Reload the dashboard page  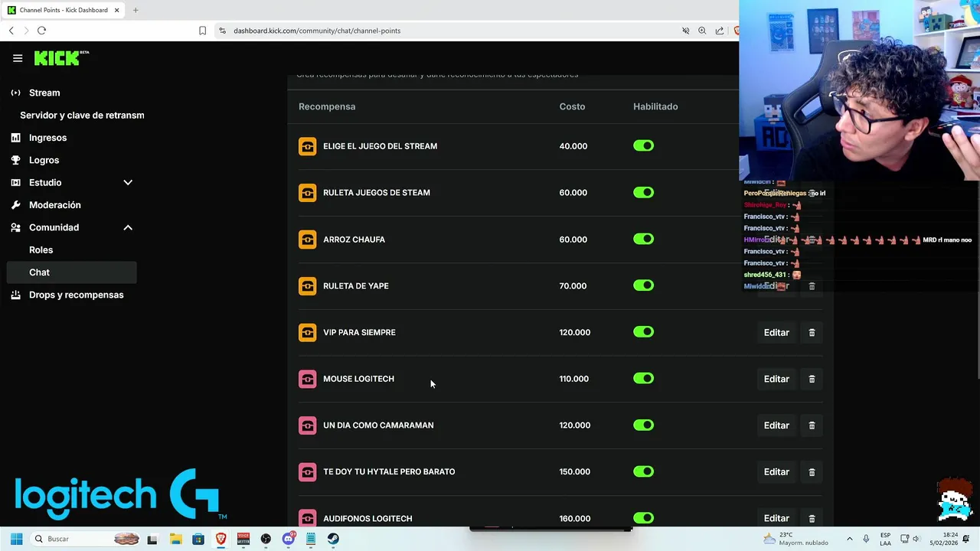point(41,31)
